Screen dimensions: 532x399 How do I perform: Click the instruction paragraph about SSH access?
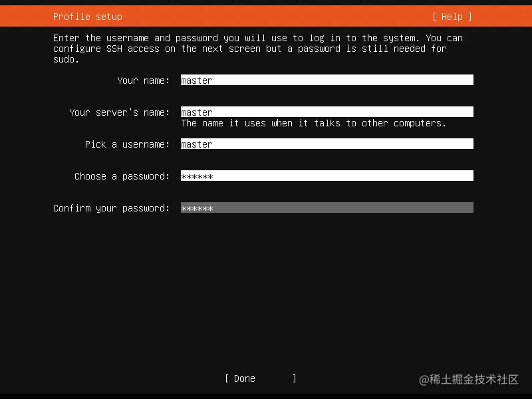258,49
